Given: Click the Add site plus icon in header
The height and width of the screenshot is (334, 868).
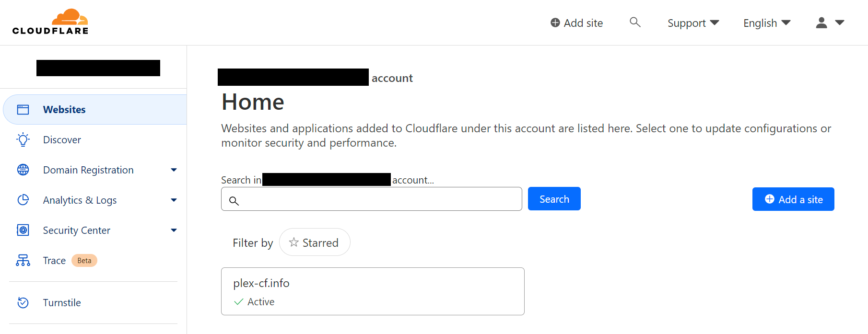Looking at the screenshot, I should (x=555, y=23).
